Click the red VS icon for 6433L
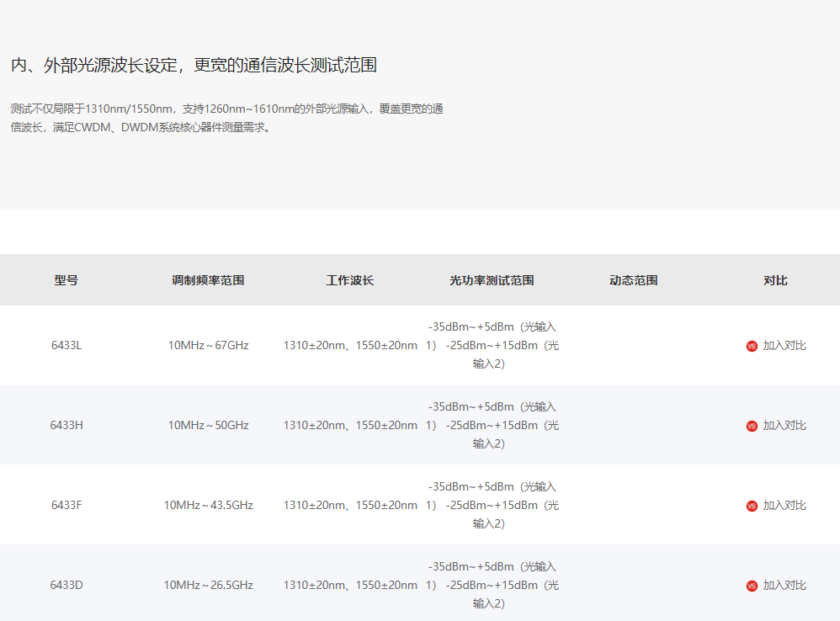This screenshot has height=621, width=840. (x=752, y=346)
